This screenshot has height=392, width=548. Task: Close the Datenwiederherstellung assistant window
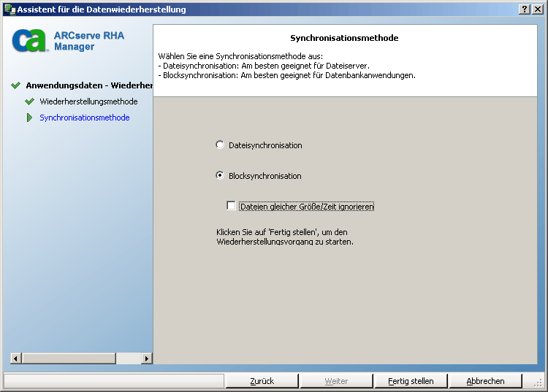point(537,9)
